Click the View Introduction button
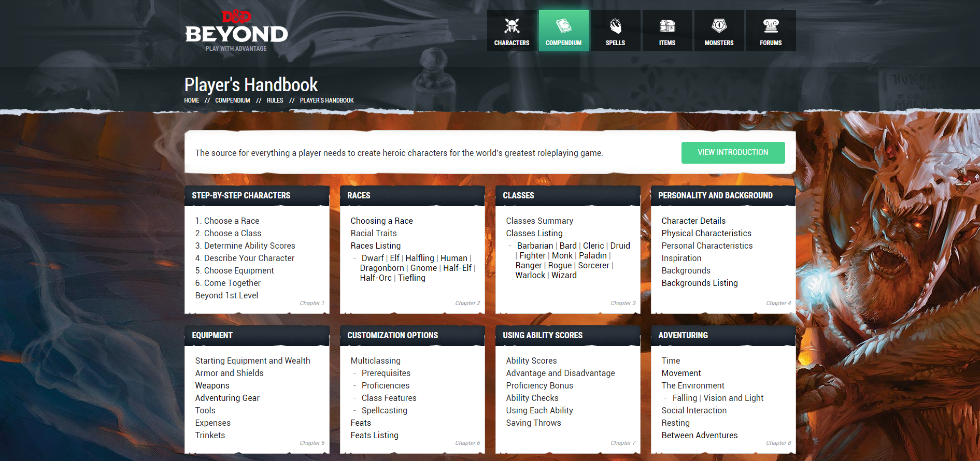Image resolution: width=980 pixels, height=461 pixels. (733, 152)
